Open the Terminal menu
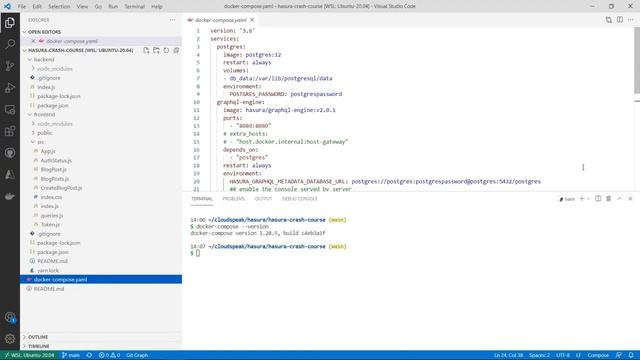The height and width of the screenshot is (360, 640). pos(134,7)
